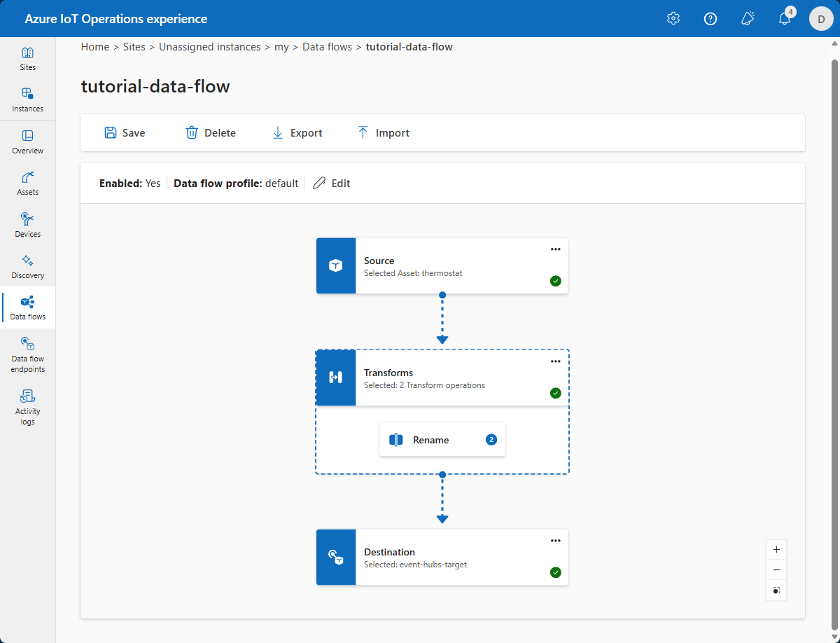
Task: Open the Transforms node's ellipsis menu
Action: 555,361
